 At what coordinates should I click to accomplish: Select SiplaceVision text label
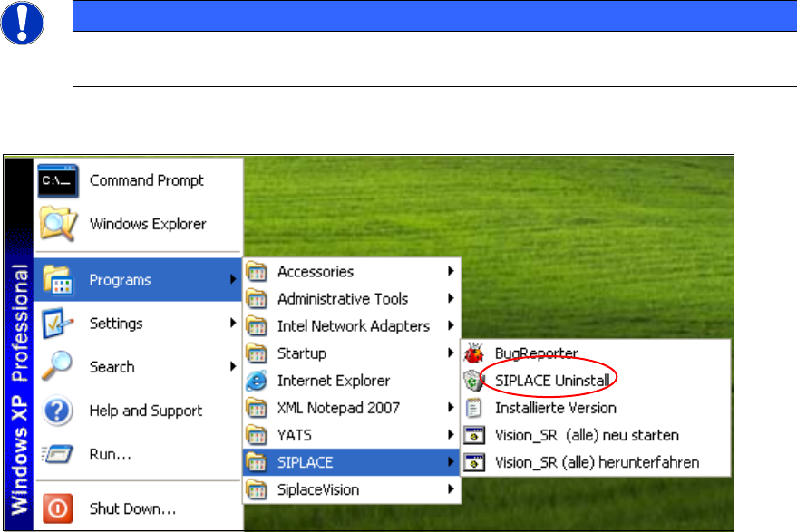point(318,489)
